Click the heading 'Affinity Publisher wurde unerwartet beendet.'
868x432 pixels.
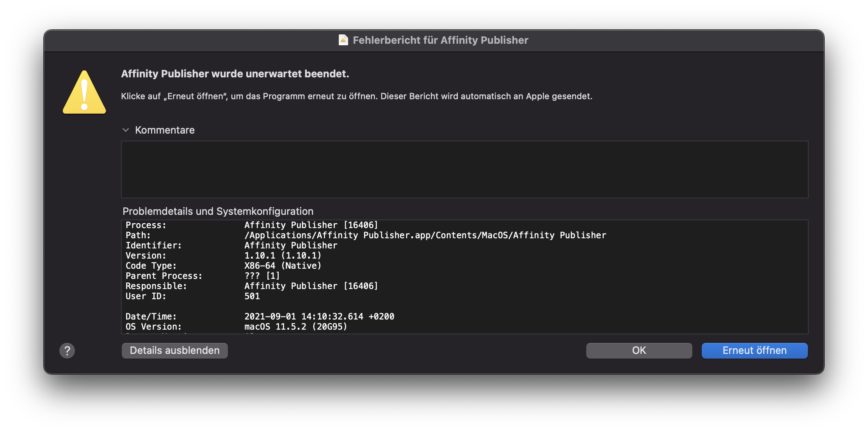point(235,74)
